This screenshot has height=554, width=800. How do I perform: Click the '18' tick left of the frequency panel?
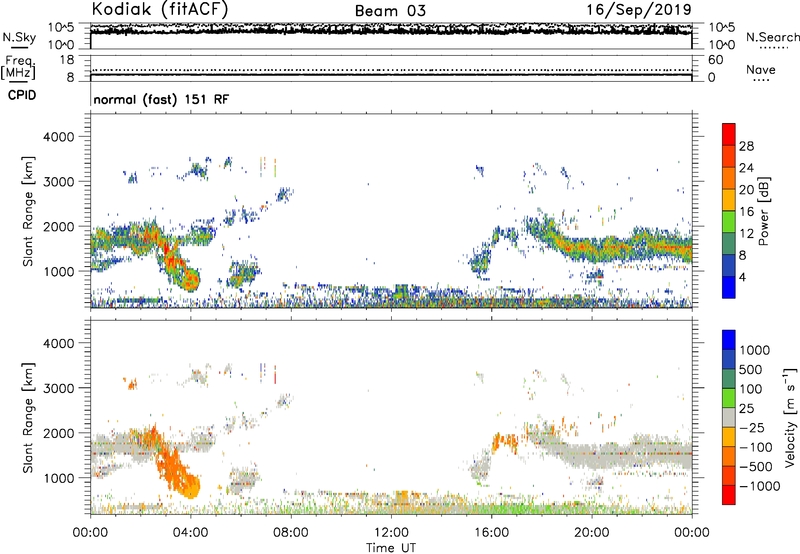67,60
